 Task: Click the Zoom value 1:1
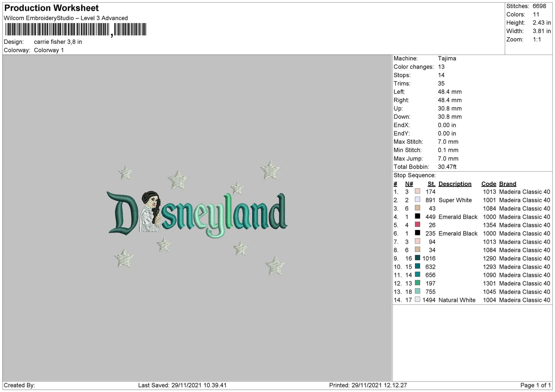tap(537, 40)
